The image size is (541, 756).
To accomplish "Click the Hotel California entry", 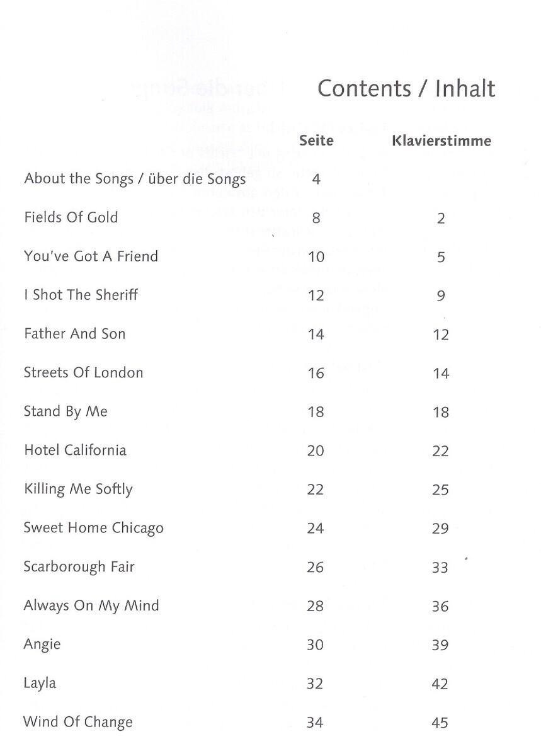I will coord(75,450).
